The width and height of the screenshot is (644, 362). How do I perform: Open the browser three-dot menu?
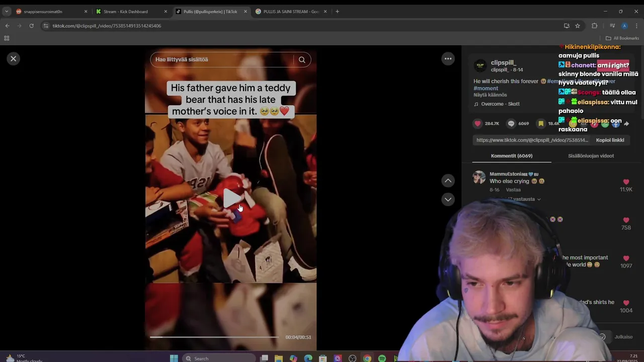pos(637,26)
